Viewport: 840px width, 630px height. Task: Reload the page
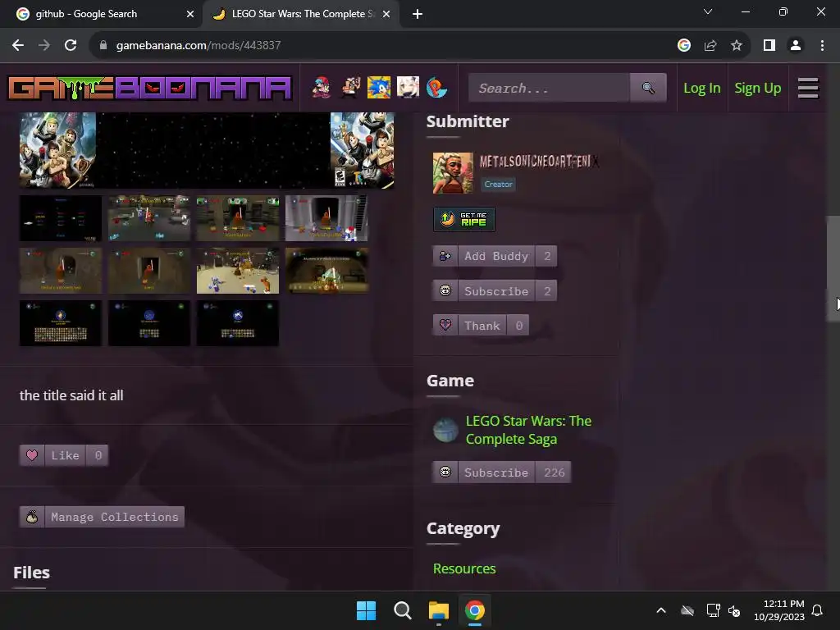click(71, 45)
